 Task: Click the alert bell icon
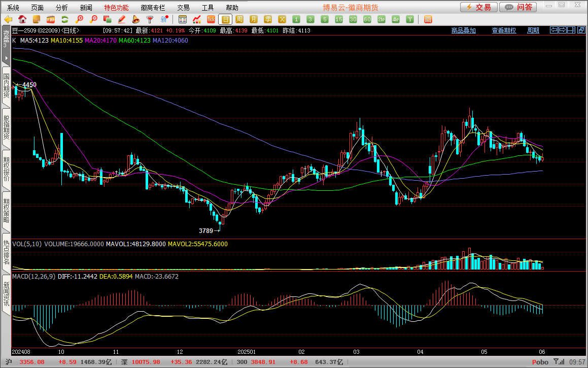(135, 19)
